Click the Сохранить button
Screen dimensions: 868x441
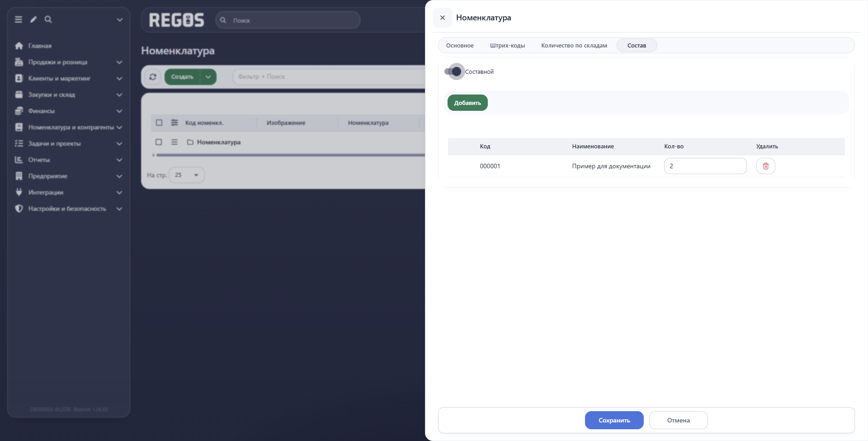pyautogui.click(x=614, y=420)
